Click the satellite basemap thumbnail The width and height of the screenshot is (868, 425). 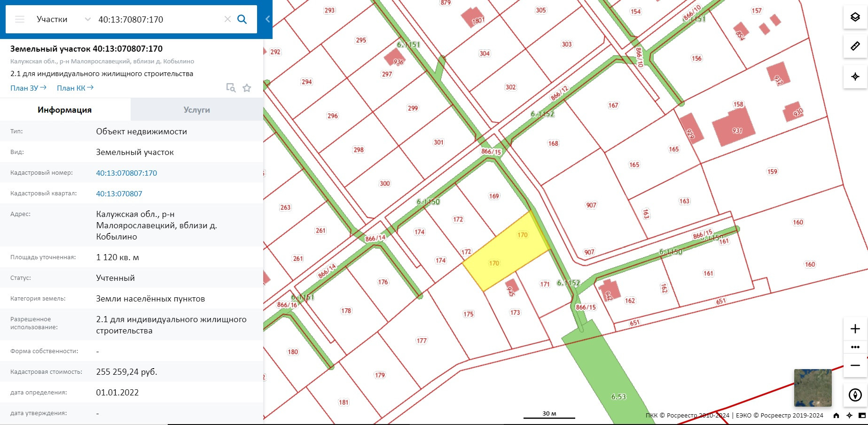pyautogui.click(x=813, y=388)
